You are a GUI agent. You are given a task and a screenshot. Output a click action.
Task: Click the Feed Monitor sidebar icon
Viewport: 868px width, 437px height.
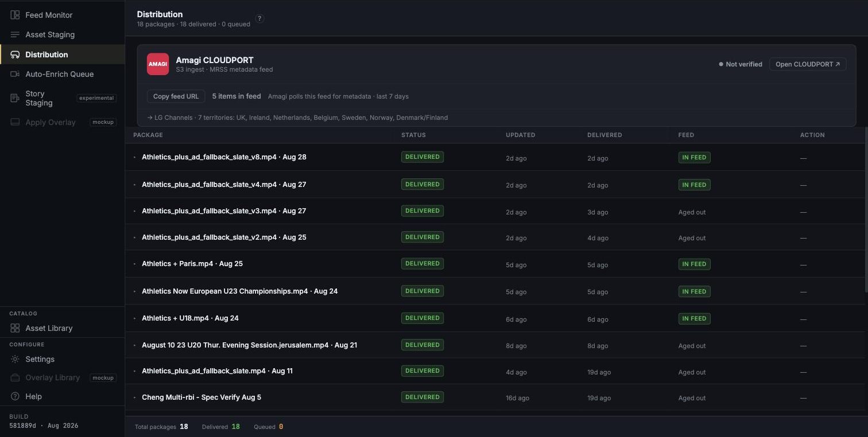15,15
